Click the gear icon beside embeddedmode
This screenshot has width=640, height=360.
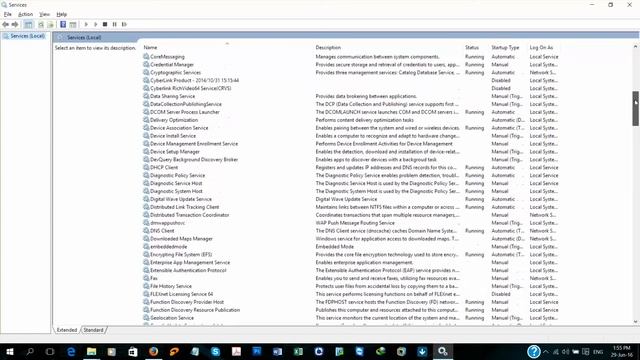coord(146,247)
